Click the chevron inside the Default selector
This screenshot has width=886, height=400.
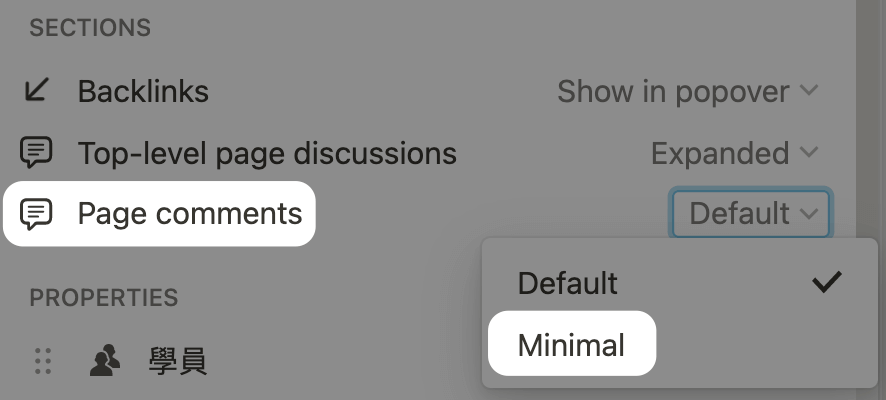[x=809, y=214]
